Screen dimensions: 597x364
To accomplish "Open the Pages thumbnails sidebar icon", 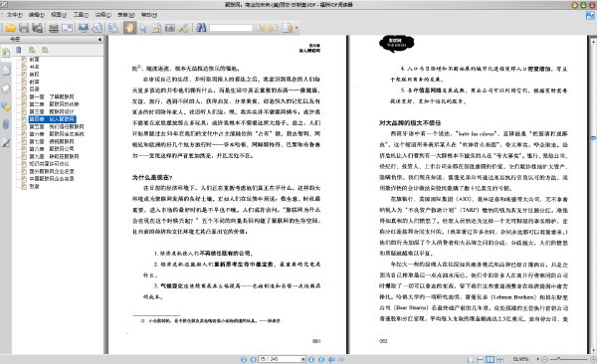I will (x=6, y=71).
